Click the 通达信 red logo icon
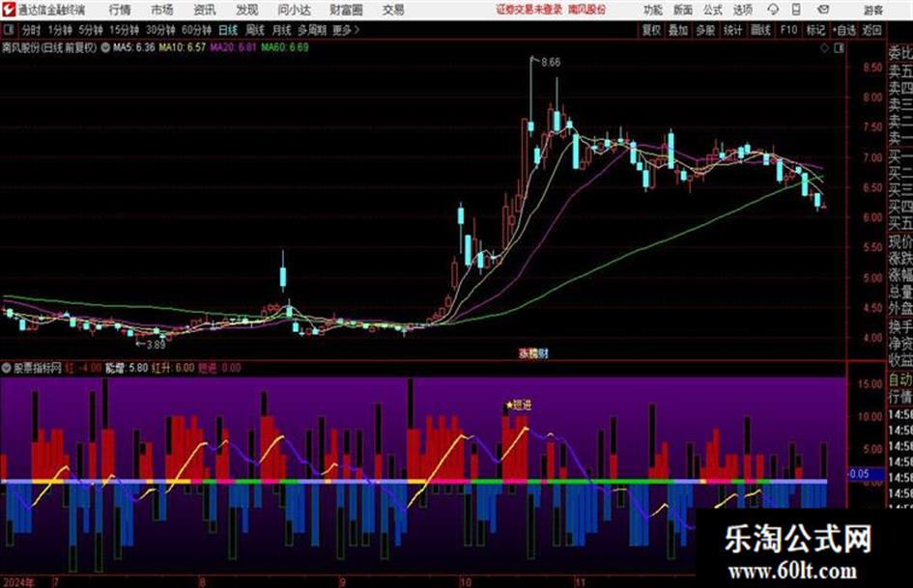Screen dimensions: 913x588 coord(9,10)
